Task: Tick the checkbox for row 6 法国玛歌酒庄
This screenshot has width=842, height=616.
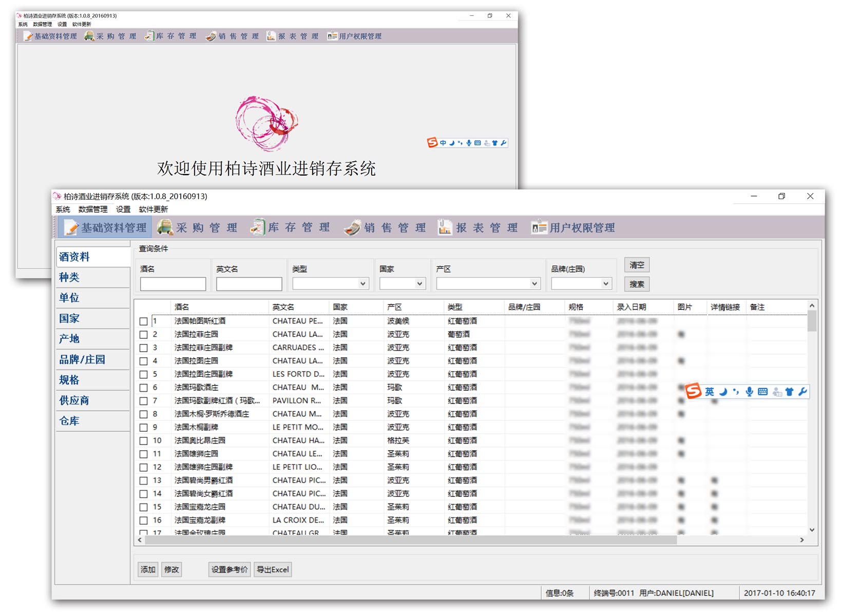Action: coord(144,388)
